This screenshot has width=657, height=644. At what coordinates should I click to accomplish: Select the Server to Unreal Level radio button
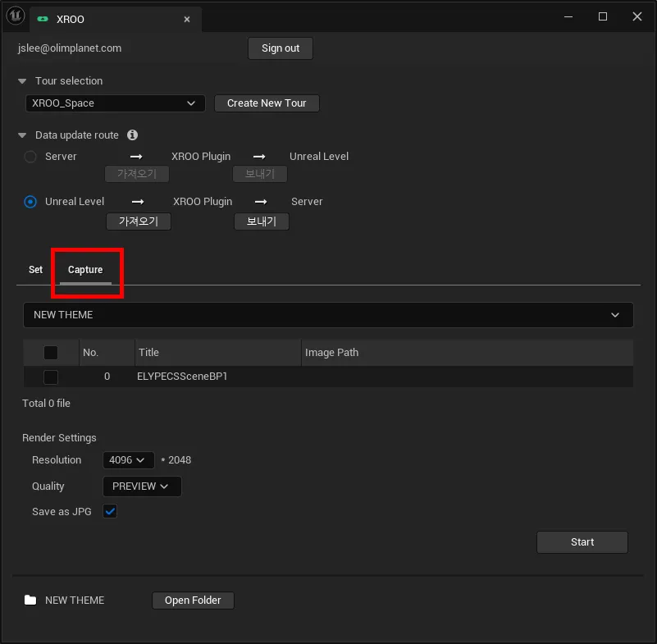30,157
